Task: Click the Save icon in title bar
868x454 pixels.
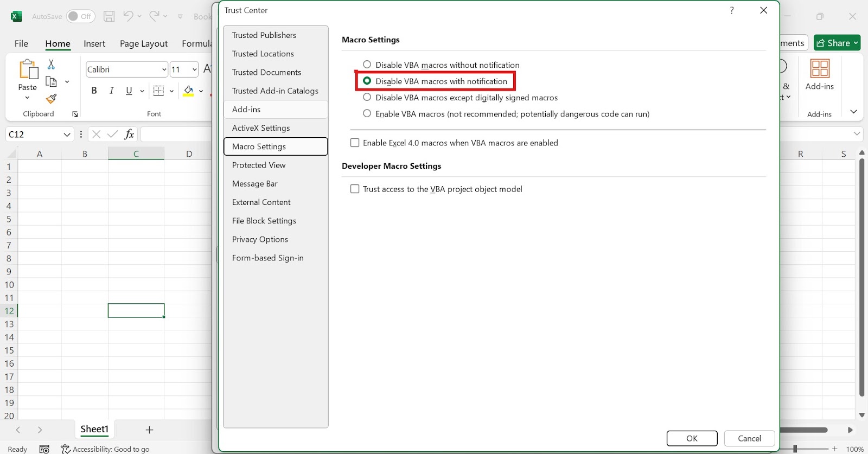Action: tap(109, 16)
